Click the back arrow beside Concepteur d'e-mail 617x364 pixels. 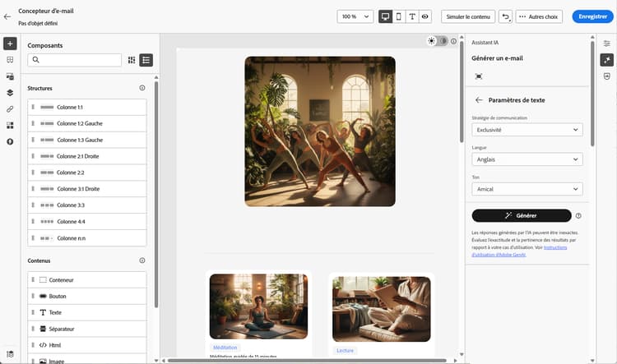(7, 17)
